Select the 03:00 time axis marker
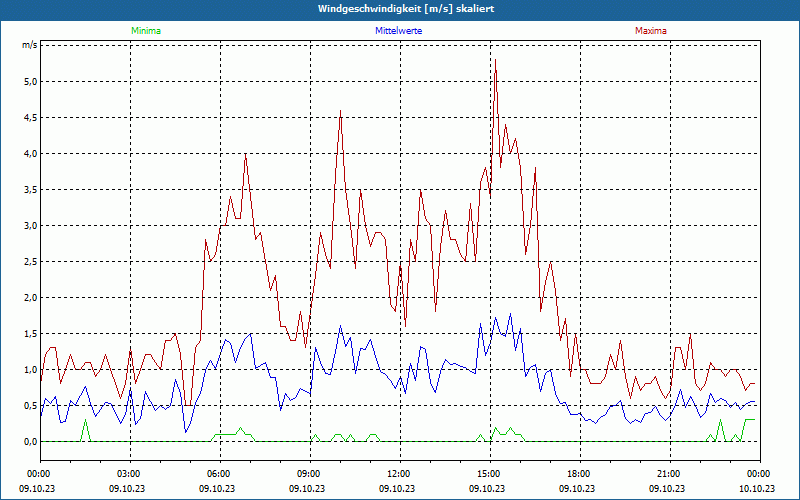Image resolution: width=800 pixels, height=500 pixels. point(129,473)
